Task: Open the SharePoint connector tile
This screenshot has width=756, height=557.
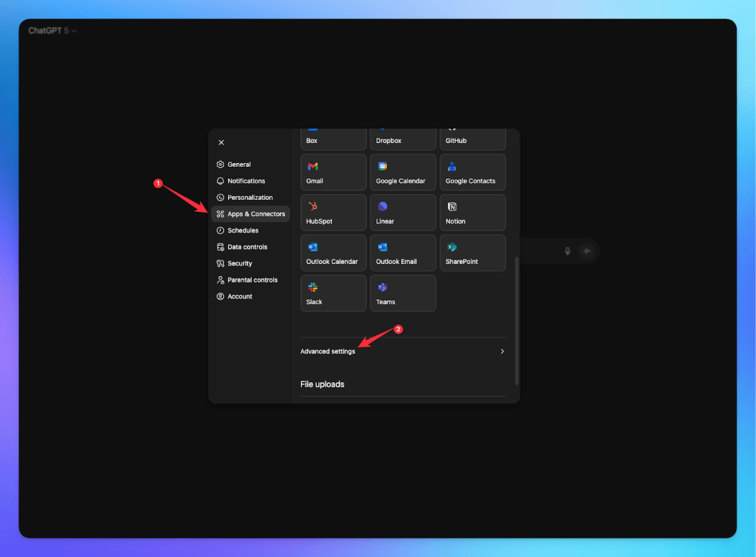Action: [x=472, y=252]
